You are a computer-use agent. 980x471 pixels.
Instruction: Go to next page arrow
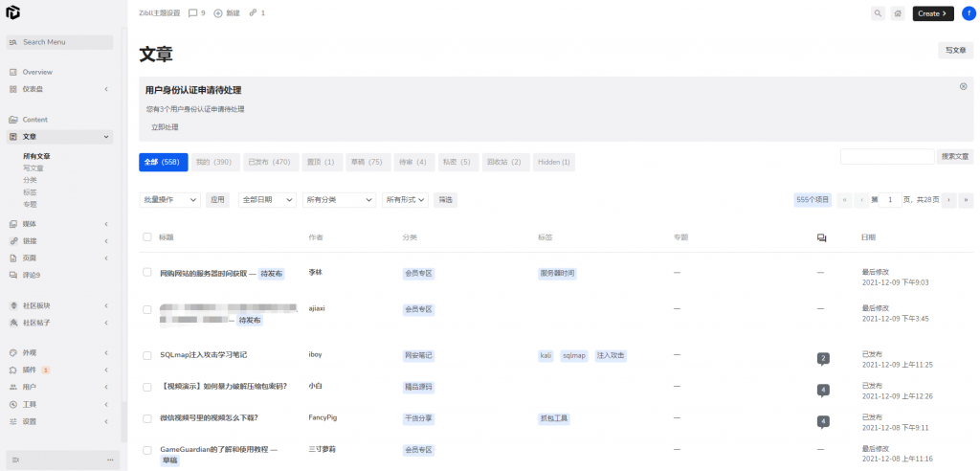coord(948,200)
